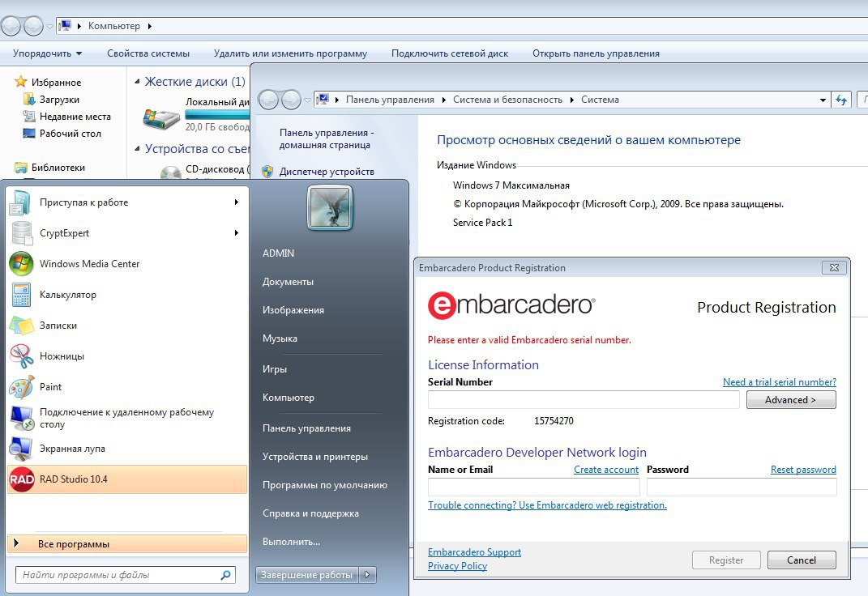868x596 pixels.
Task: Collapse the Жесткие диски group
Action: pos(137,81)
